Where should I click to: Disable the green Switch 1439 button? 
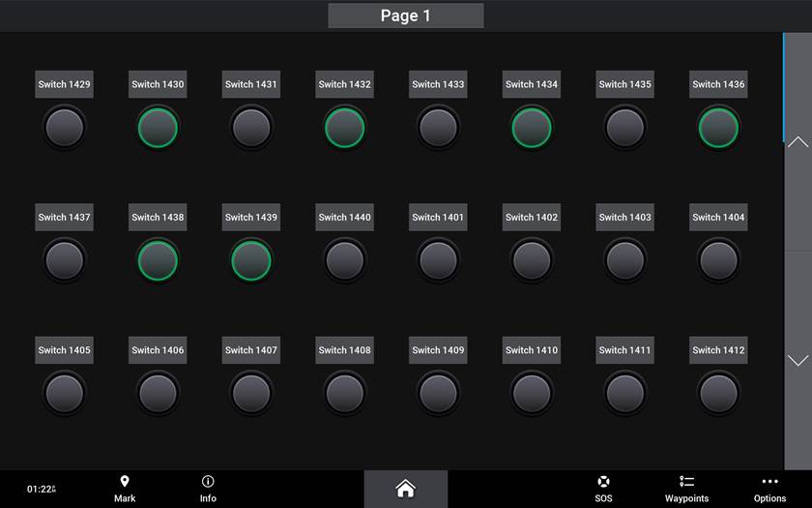pos(251,260)
